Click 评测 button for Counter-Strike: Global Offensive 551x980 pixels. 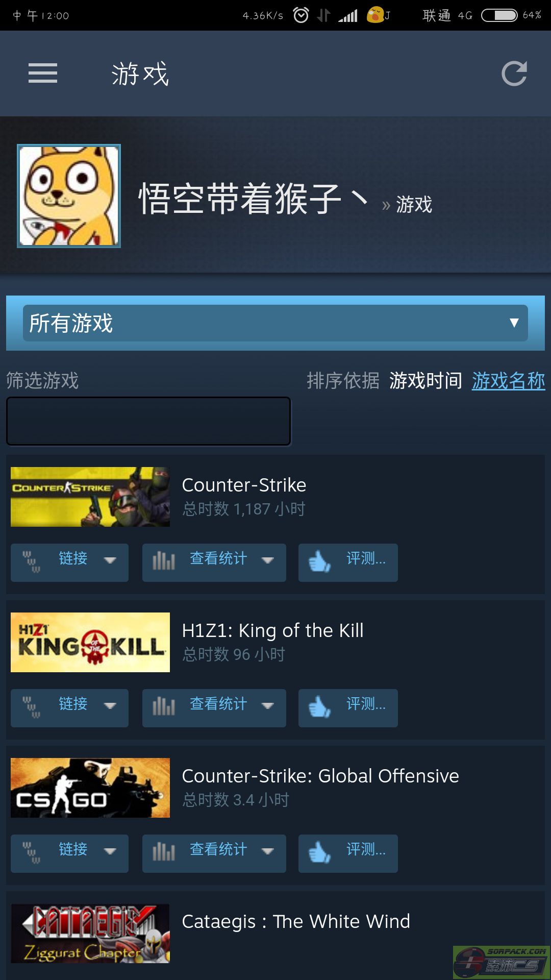[x=348, y=853]
